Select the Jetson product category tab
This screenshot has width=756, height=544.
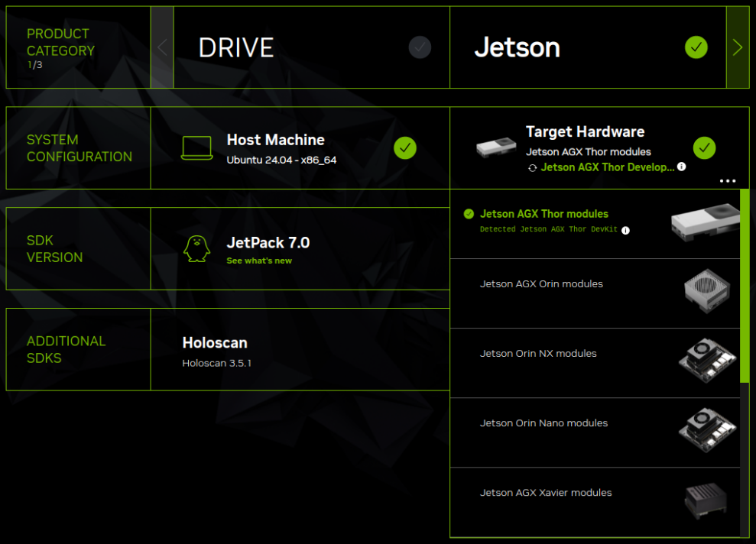pyautogui.click(x=518, y=47)
